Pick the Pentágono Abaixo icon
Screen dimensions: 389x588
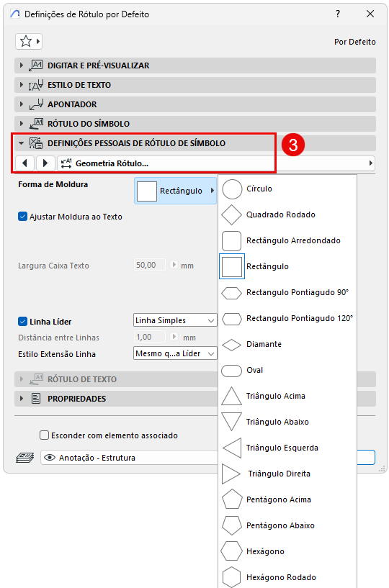(x=232, y=525)
